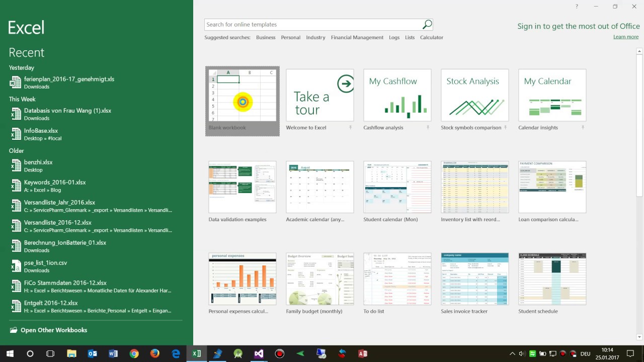Viewport: 644px width, 362px height.
Task: Pin the Stock symbols comparison template
Action: click(x=505, y=128)
